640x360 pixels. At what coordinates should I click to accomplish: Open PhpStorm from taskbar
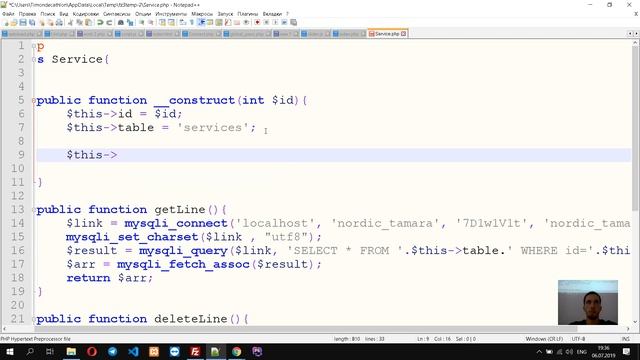257,351
